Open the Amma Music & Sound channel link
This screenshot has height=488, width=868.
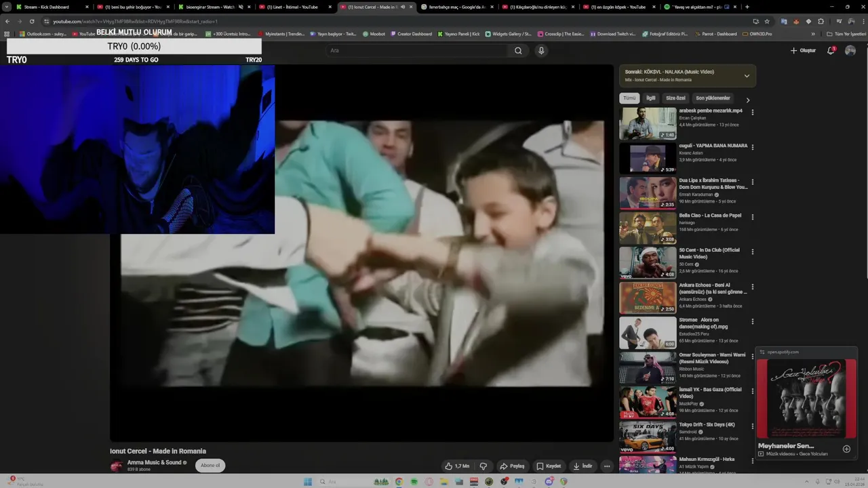155,462
